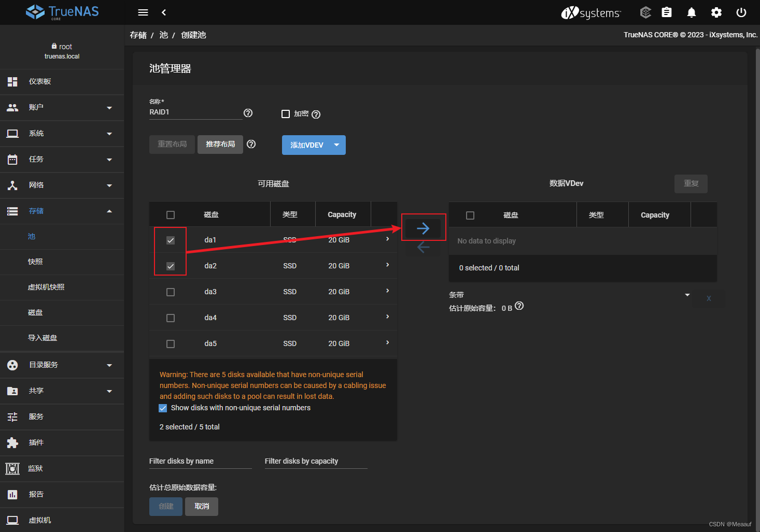Screen dimensions: 760x532
Task: Toggle show disks with non-unique serial numbers
Action: click(x=163, y=408)
